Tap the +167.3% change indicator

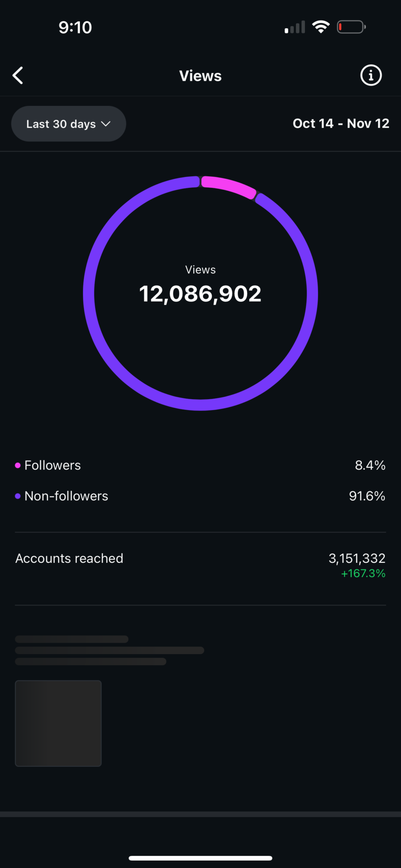click(x=363, y=573)
